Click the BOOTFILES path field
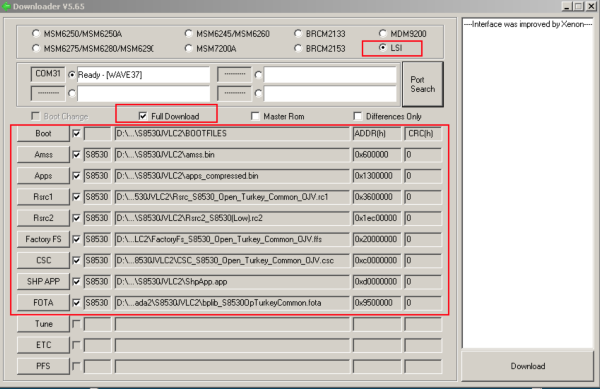Image resolution: width=600 pixels, height=389 pixels. pos(232,133)
